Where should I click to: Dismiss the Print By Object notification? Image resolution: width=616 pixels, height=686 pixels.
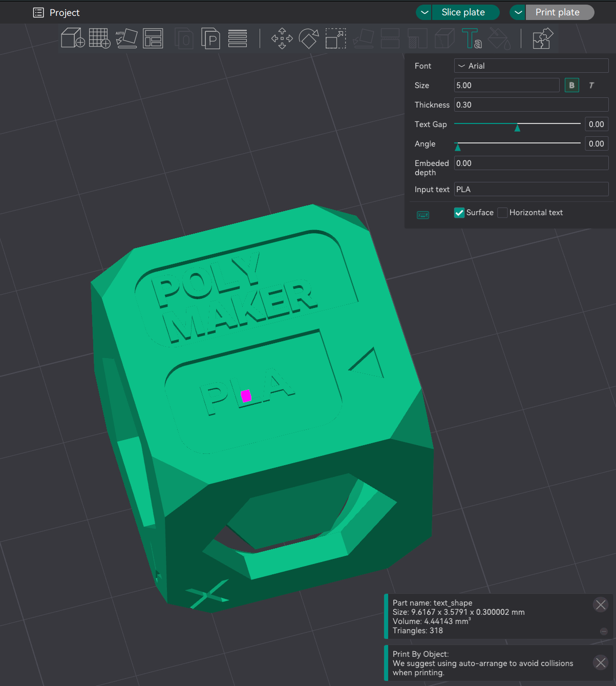(600, 662)
